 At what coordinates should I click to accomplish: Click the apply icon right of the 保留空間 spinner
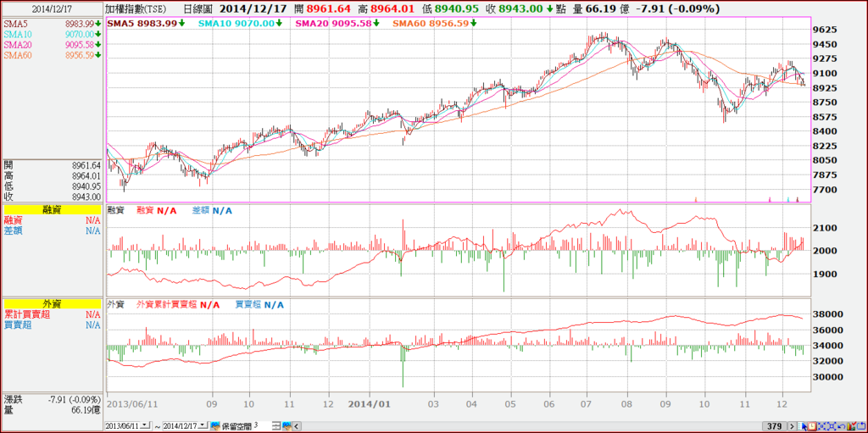tap(287, 425)
